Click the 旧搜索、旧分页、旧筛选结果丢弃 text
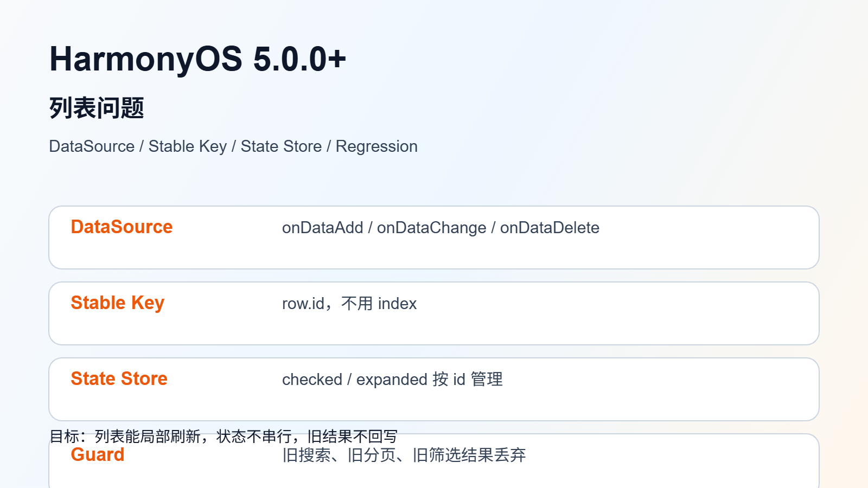 tap(404, 455)
